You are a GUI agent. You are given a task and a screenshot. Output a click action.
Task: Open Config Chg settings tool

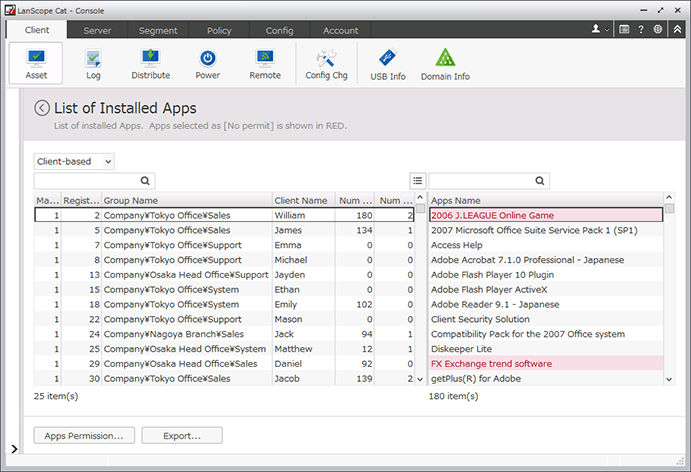point(327,62)
